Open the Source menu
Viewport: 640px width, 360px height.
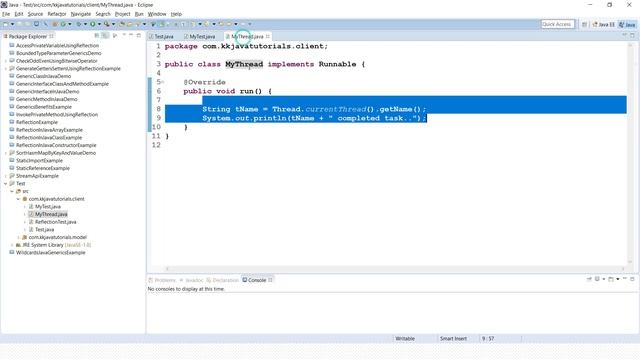pos(35,14)
